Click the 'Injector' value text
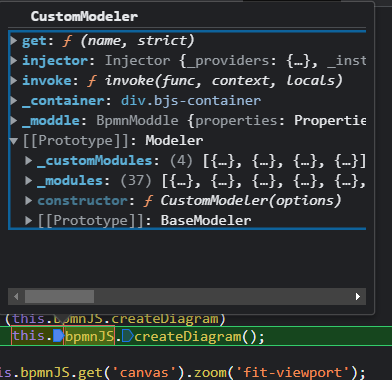Screen dimensions: 392x380 (x=137, y=61)
